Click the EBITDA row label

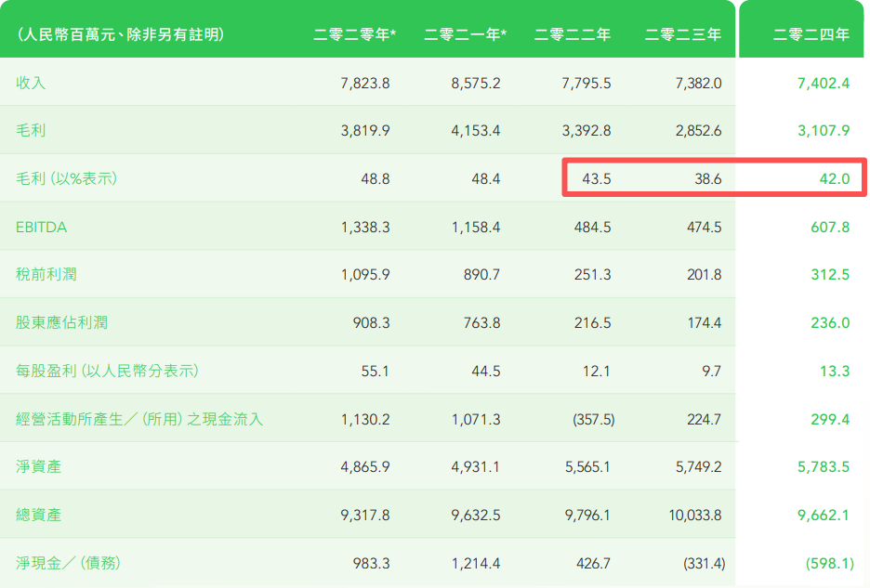41,227
